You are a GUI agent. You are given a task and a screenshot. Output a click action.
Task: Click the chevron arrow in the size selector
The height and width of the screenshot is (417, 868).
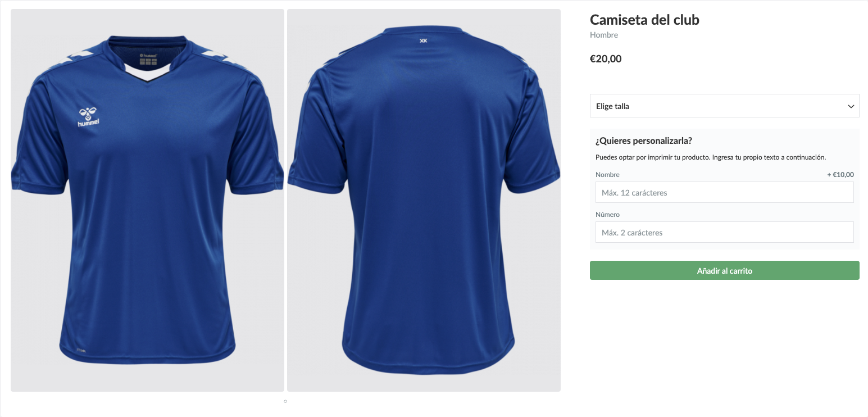tap(851, 106)
